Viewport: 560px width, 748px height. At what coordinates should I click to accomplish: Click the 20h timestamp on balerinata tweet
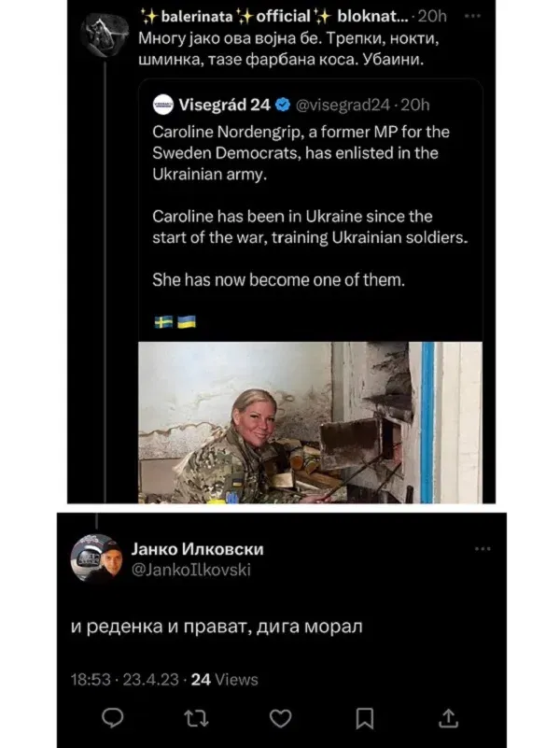(x=432, y=16)
